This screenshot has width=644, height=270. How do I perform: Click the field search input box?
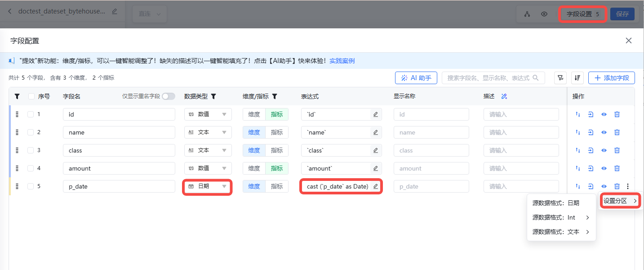point(488,78)
